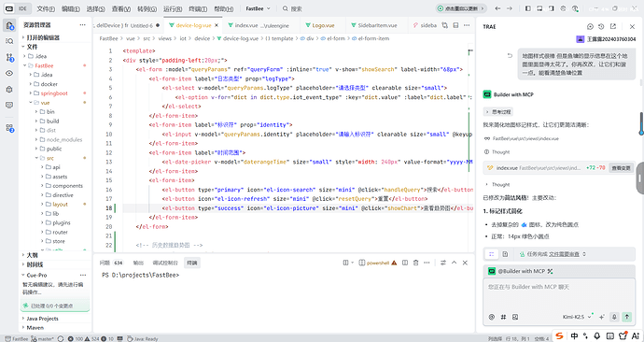
Task: Click the image attach icon in chat input
Action: [x=515, y=317]
